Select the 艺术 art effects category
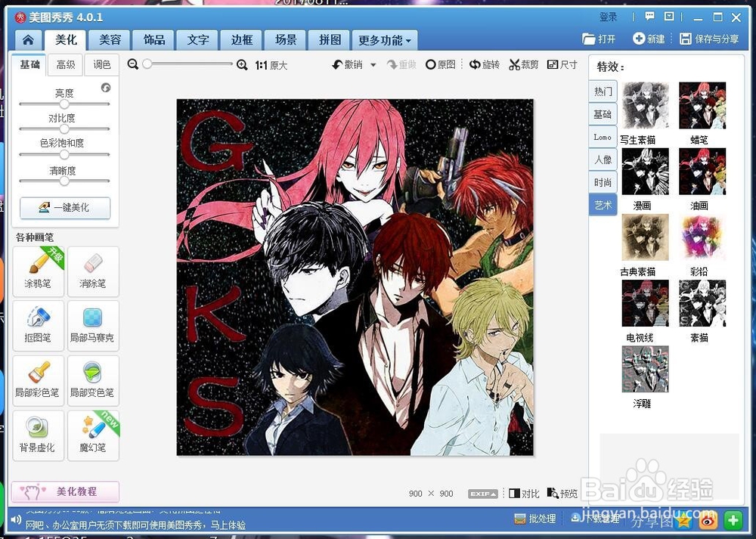Viewport: 756px width, 539px height. [603, 206]
